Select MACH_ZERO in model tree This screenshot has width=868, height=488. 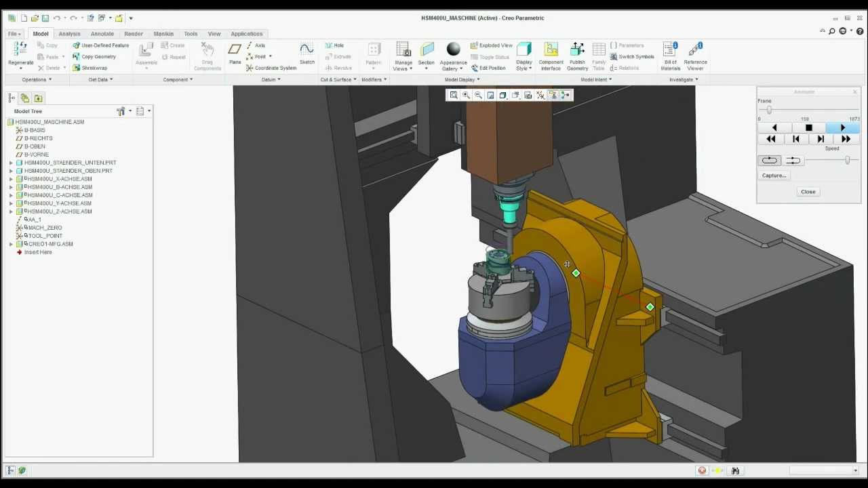[45, 228]
